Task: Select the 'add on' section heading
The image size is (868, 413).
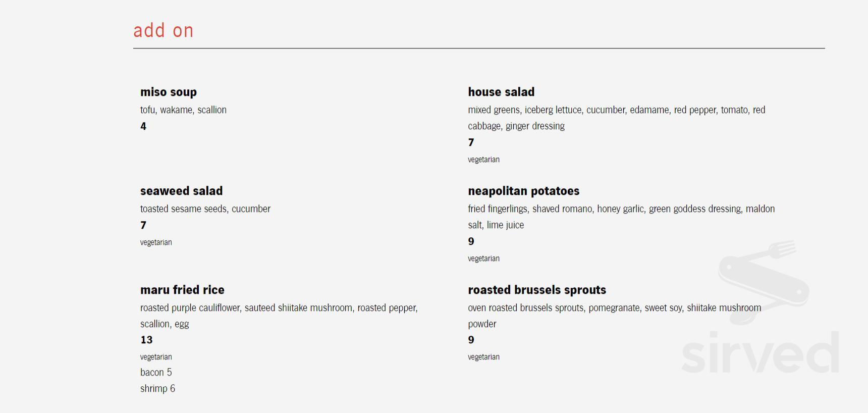Action: click(x=164, y=30)
